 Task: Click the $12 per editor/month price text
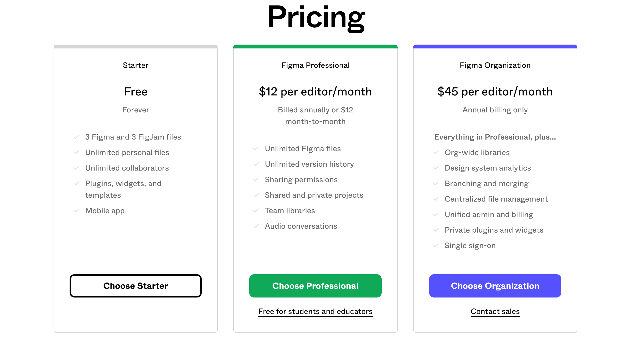point(315,91)
